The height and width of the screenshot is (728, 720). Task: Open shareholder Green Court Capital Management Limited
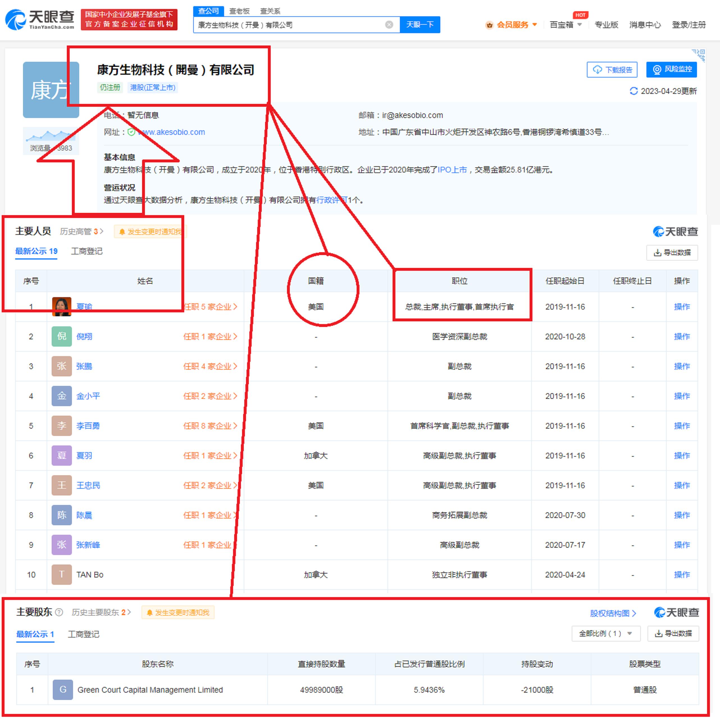tap(150, 690)
